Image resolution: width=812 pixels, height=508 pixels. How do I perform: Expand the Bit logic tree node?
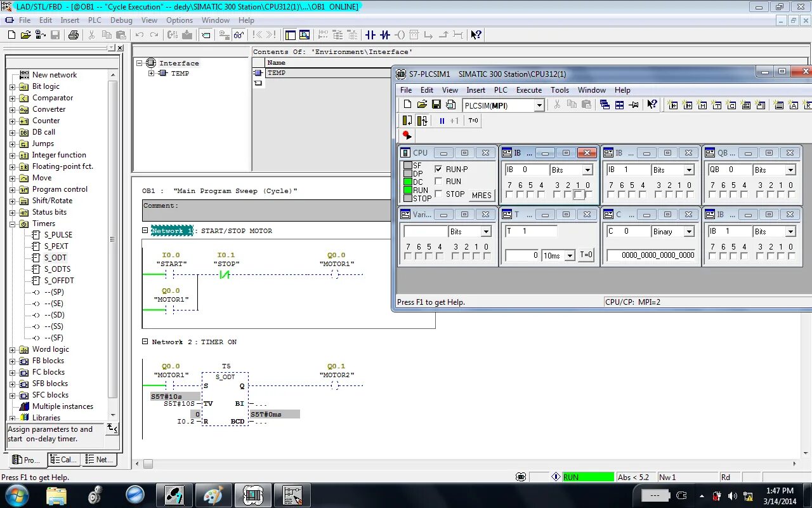pyautogui.click(x=12, y=87)
